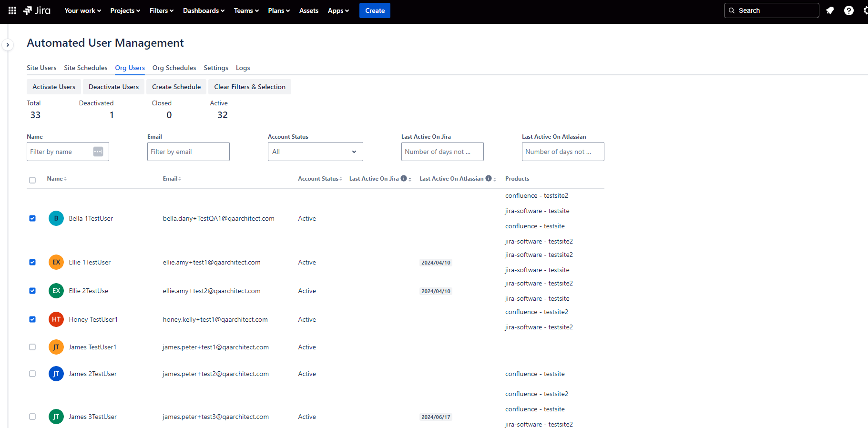The width and height of the screenshot is (868, 428).
Task: Check James TestUser1 row checkbox
Action: tap(32, 347)
